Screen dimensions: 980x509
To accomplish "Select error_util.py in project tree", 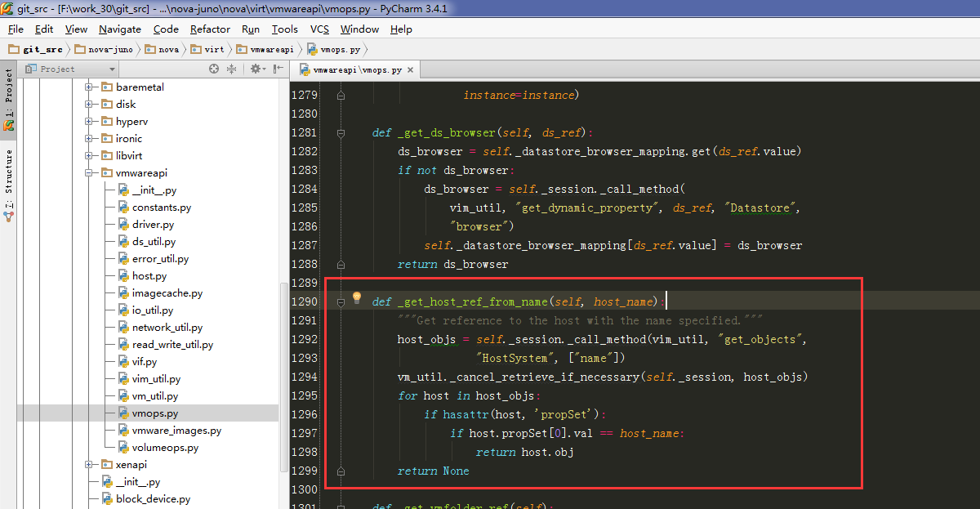I will coord(154,258).
